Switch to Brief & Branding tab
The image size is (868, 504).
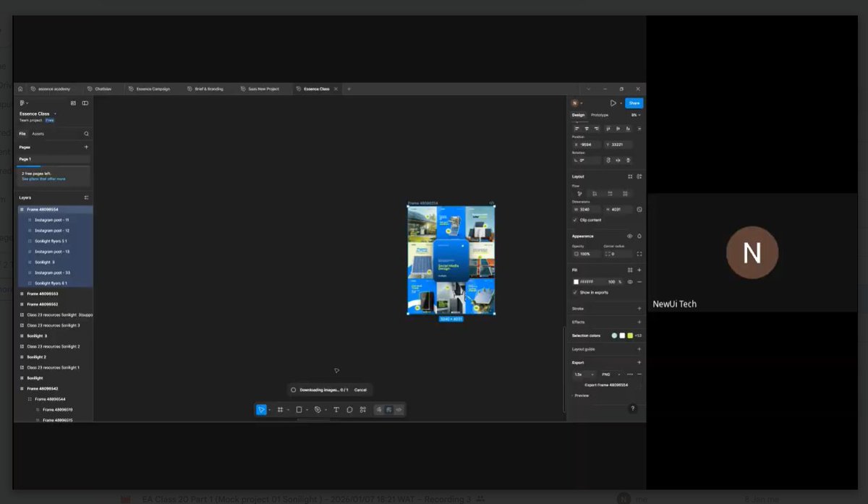click(x=205, y=89)
